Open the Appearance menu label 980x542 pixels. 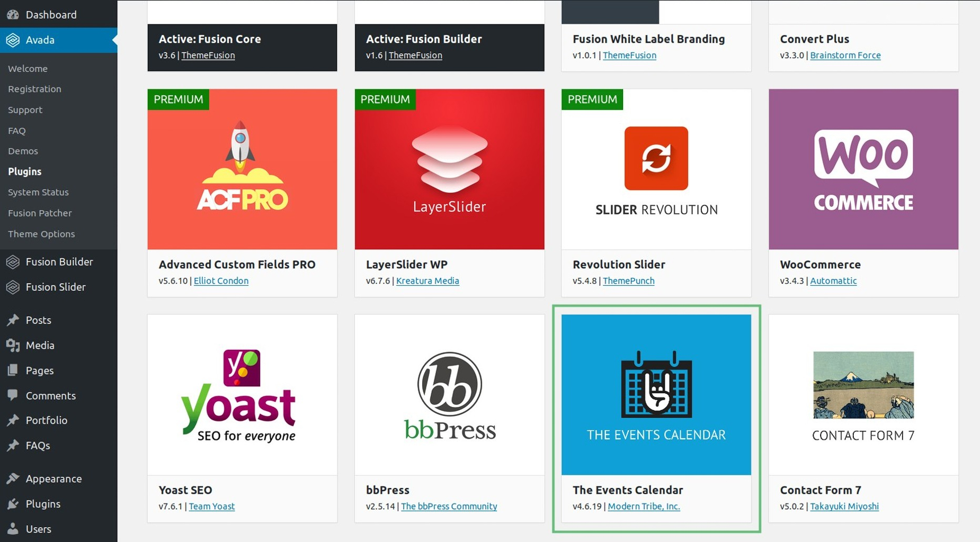[54, 478]
